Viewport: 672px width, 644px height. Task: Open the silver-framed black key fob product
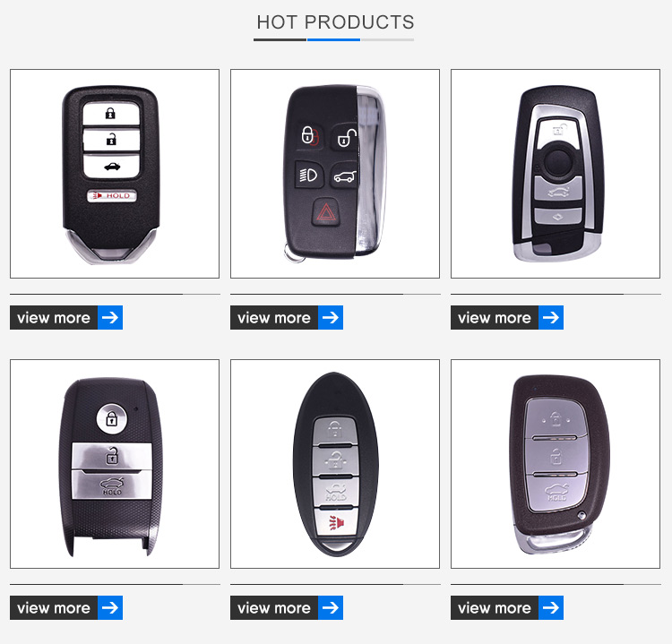(x=555, y=174)
